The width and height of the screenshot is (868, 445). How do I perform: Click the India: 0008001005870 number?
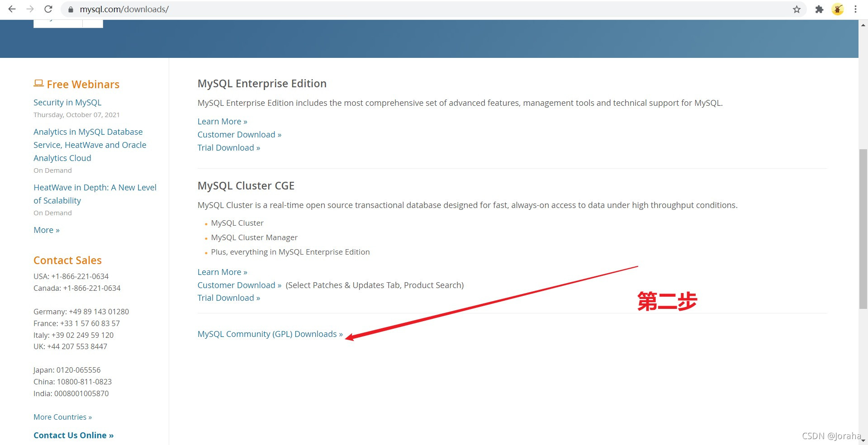pyautogui.click(x=71, y=393)
